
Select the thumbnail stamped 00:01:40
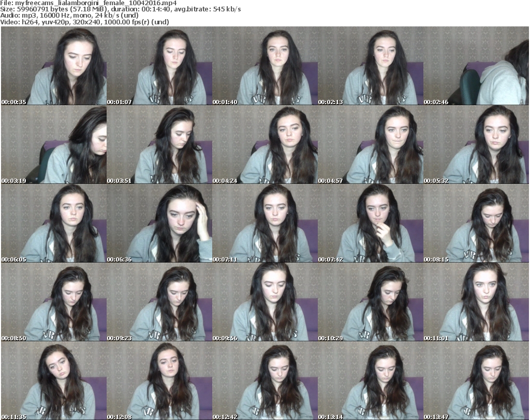[x=265, y=66]
